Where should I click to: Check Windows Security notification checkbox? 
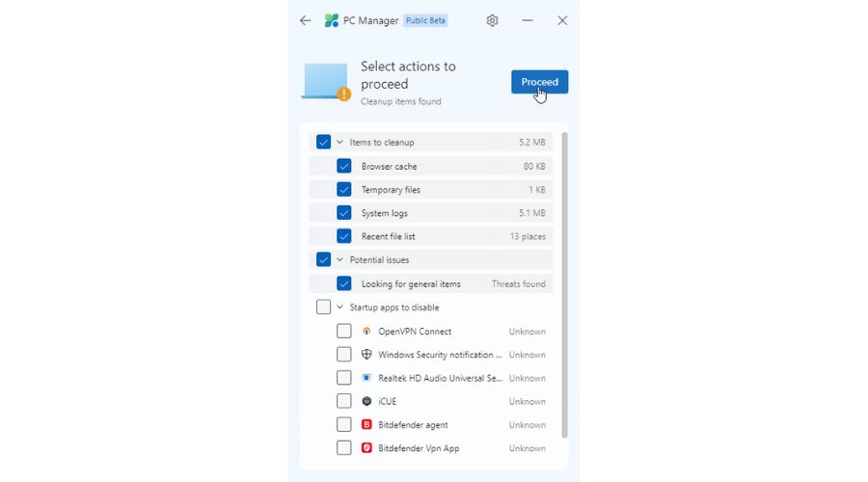343,354
